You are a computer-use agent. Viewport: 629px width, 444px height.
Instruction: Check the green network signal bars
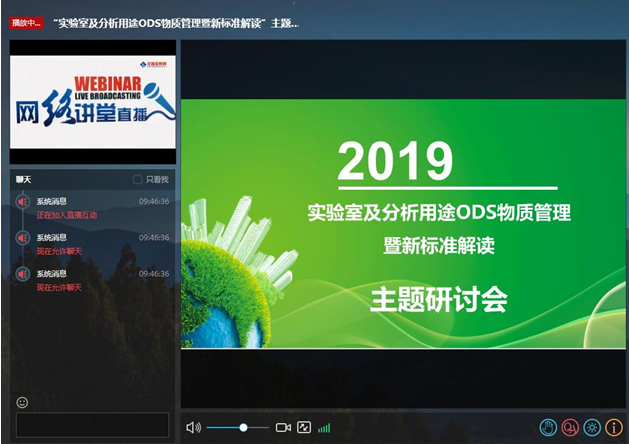click(324, 428)
